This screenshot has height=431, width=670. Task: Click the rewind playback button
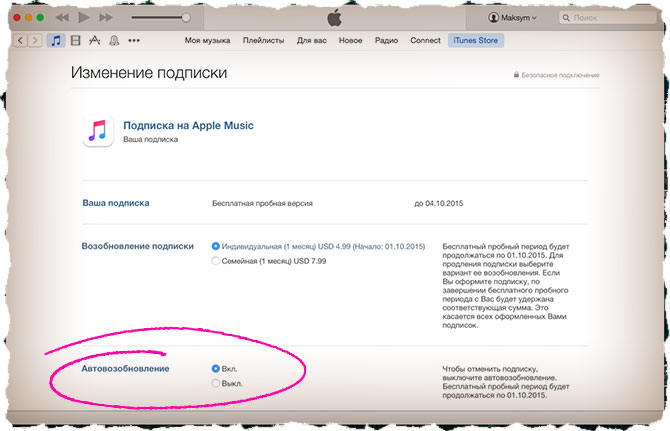tap(62, 18)
